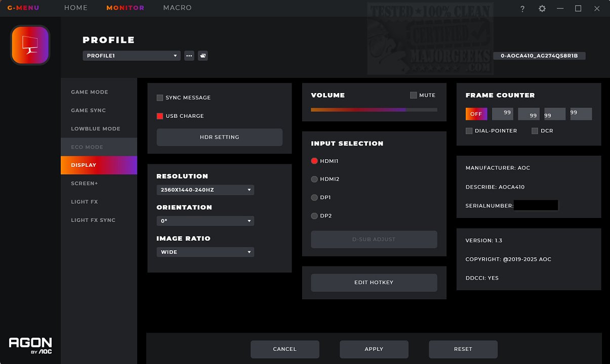Image resolution: width=610 pixels, height=364 pixels.
Task: Click the D-Sub Adjust button
Action: [x=374, y=239]
